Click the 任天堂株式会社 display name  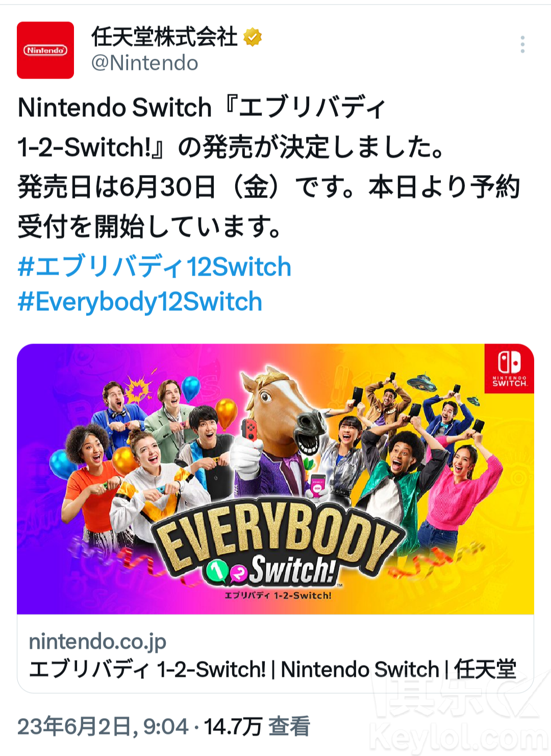point(164,37)
